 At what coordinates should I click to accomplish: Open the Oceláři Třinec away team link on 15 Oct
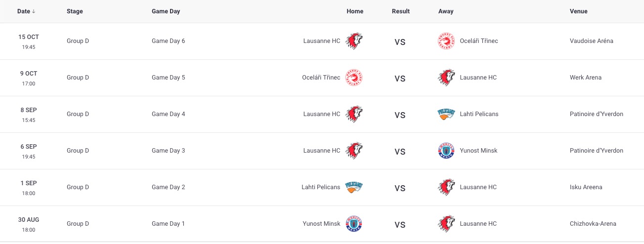tap(479, 41)
